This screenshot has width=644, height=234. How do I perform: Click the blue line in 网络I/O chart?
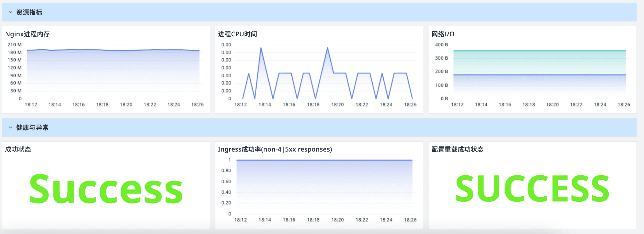pos(539,75)
